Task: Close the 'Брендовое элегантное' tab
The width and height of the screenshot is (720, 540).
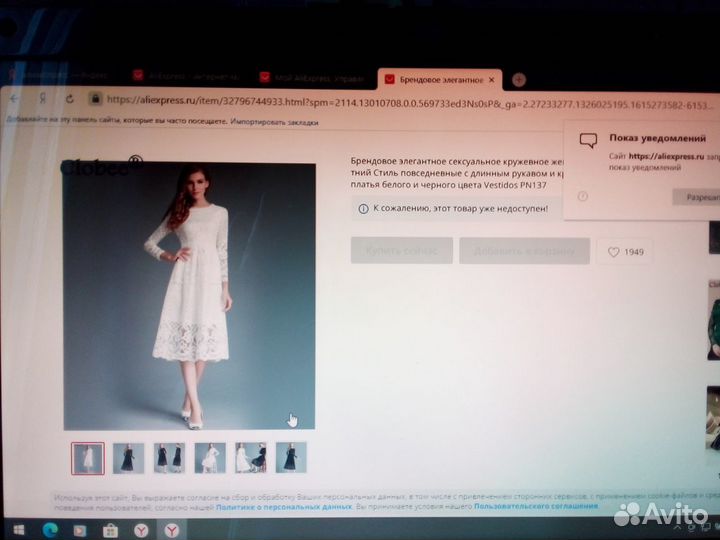Action: [492, 79]
